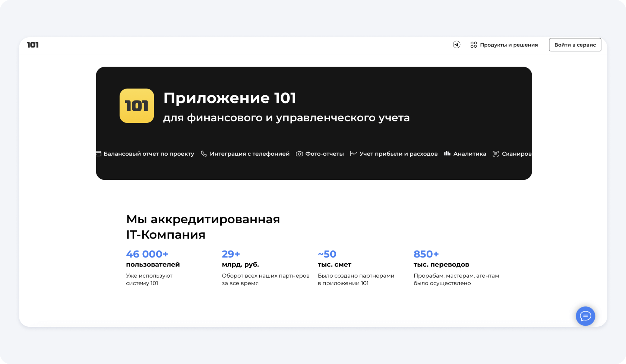This screenshot has width=626, height=364.
Task: Select Балансовый отчет по проекту feature
Action: coord(149,154)
